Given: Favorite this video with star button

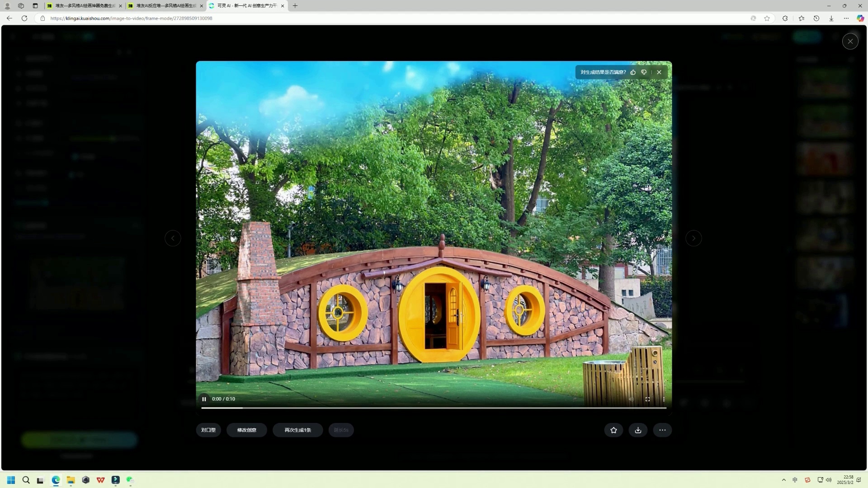Looking at the screenshot, I should 613,430.
